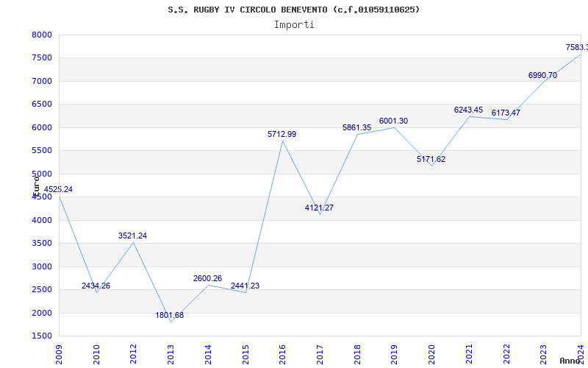The height and width of the screenshot is (368, 588).
Task: Select the 5861.35 data label
Action: [x=357, y=127]
